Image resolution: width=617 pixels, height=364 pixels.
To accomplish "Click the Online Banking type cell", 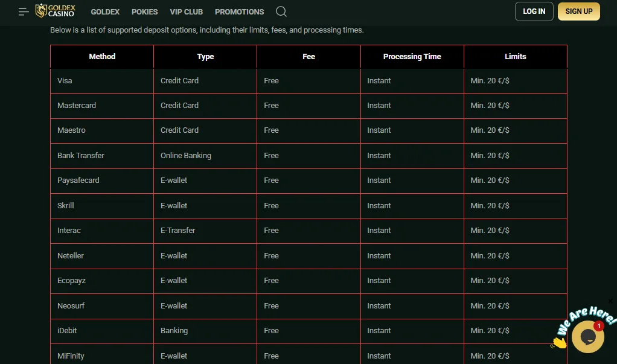I will pos(205,155).
